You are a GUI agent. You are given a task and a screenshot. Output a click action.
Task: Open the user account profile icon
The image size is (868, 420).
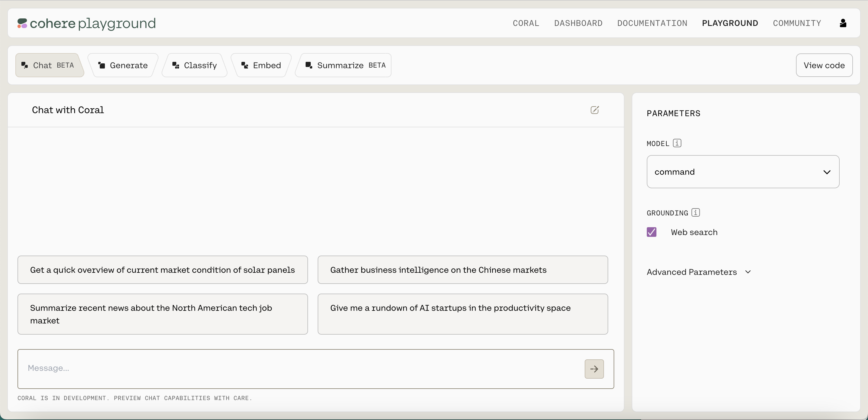[843, 23]
